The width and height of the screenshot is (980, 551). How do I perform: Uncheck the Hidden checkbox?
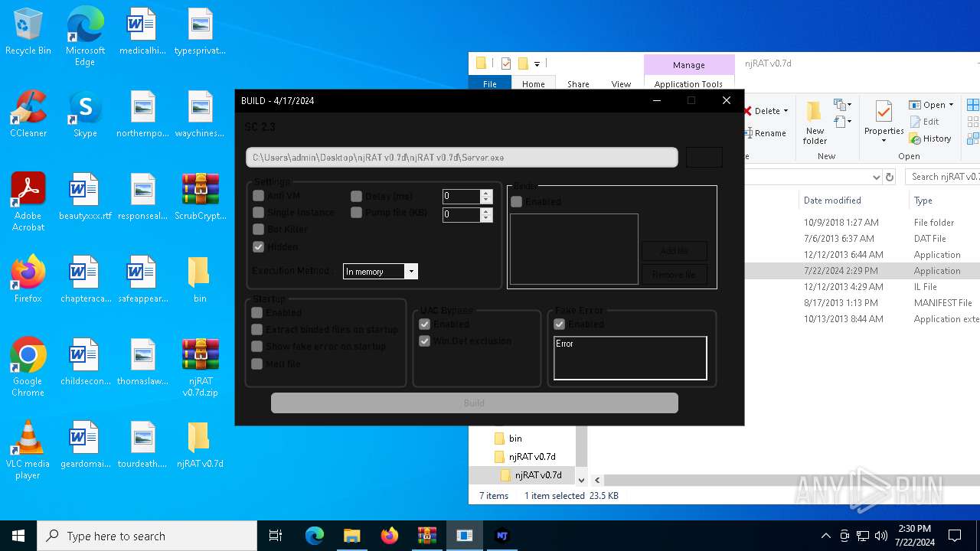click(x=259, y=246)
